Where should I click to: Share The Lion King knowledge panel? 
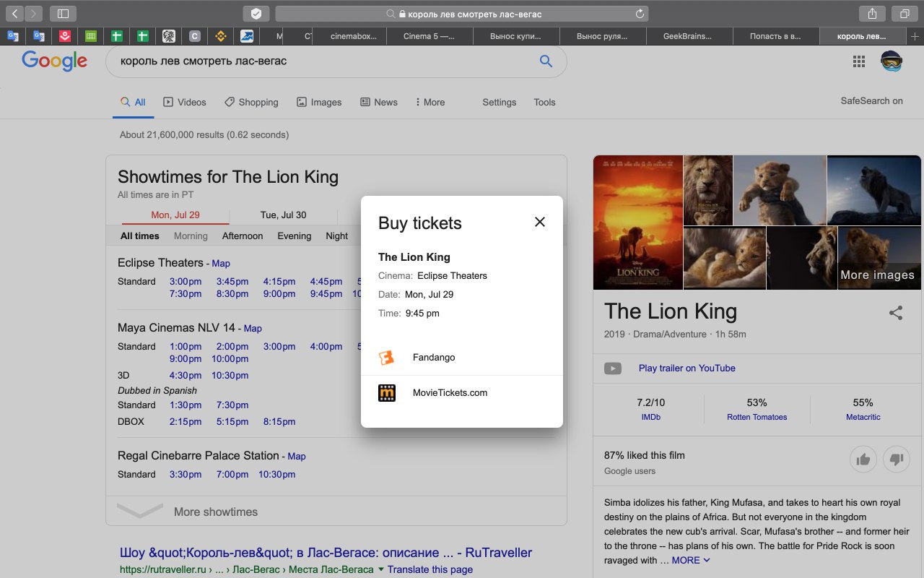tap(896, 313)
